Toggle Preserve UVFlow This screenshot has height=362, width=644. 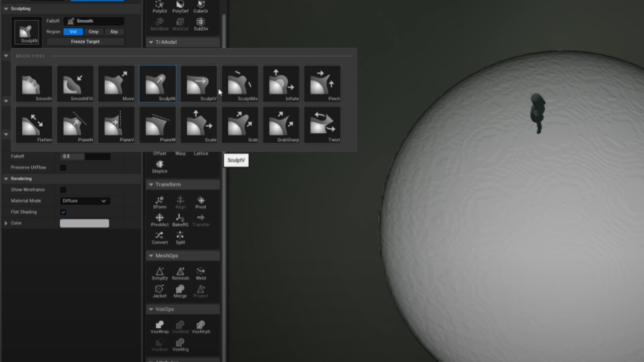pyautogui.click(x=62, y=167)
